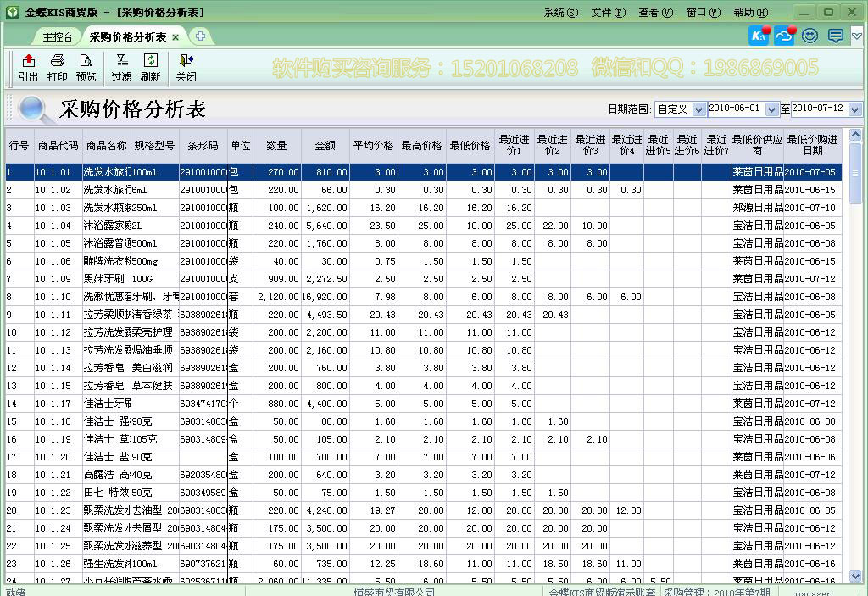The image size is (868, 596).
Task: Open the 查看(V) menu
Action: [654, 12]
